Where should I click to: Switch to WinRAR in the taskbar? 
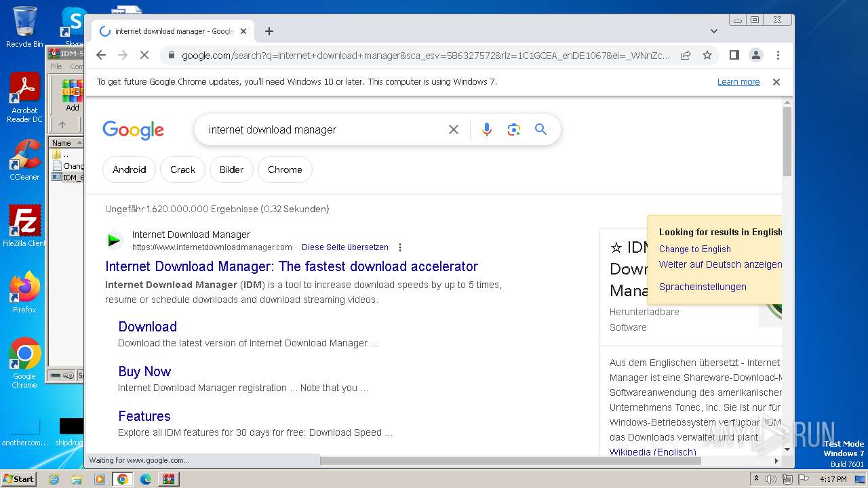pyautogui.click(x=168, y=479)
